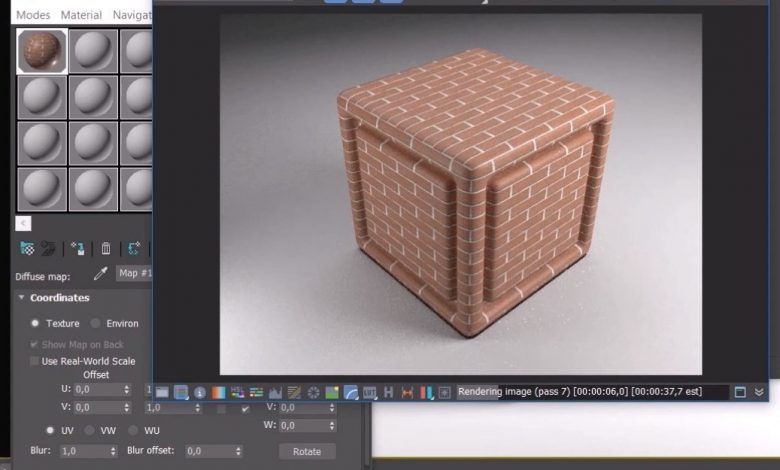The image size is (780, 470).
Task: Enable Use Real-World Scale checkbox
Action: 35,361
